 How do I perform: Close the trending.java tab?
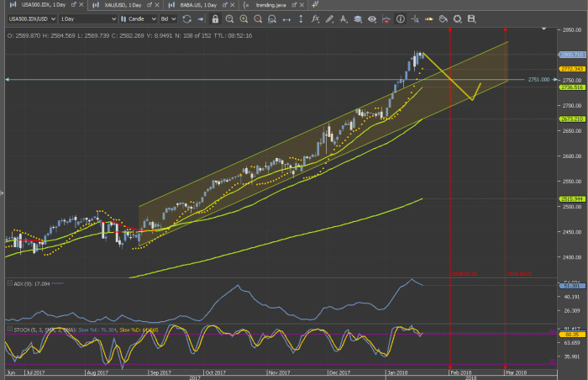pos(302,5)
